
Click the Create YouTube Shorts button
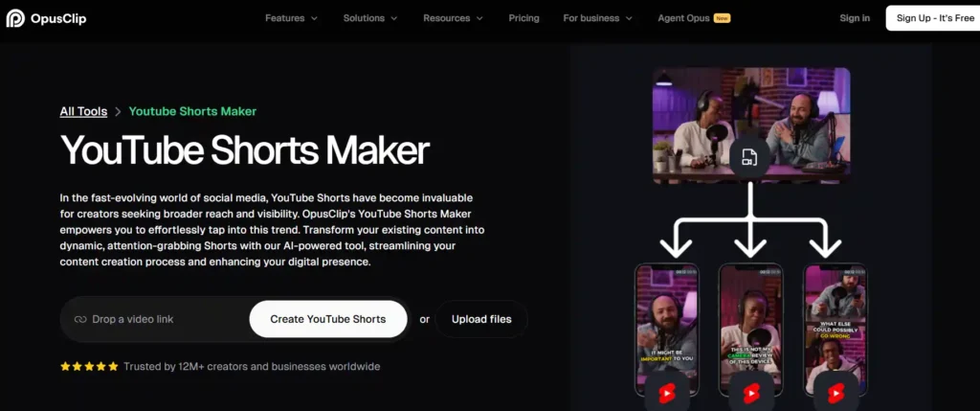coord(328,319)
